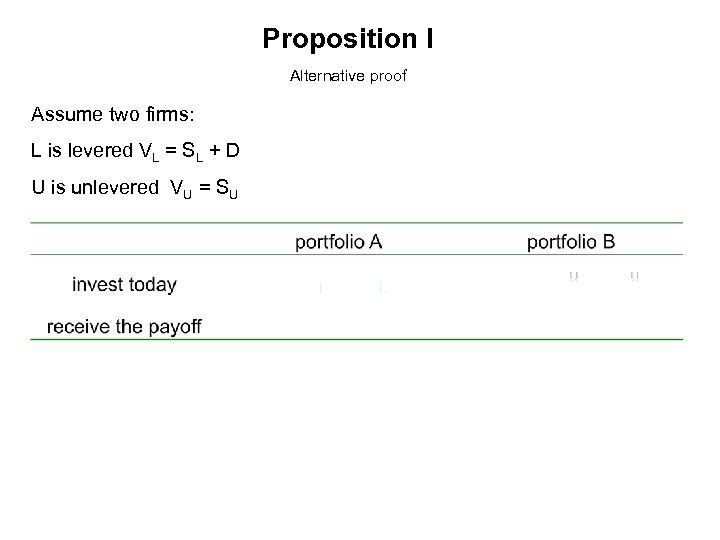The image size is (720, 540).
Task: Click the faint marks in portfolio B's invest cell
Action: 604,277
